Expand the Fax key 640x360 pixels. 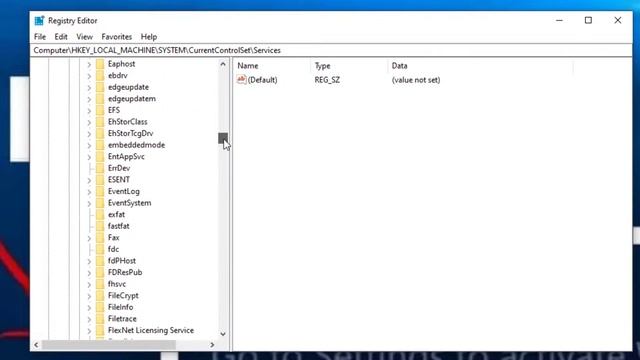(x=89, y=238)
